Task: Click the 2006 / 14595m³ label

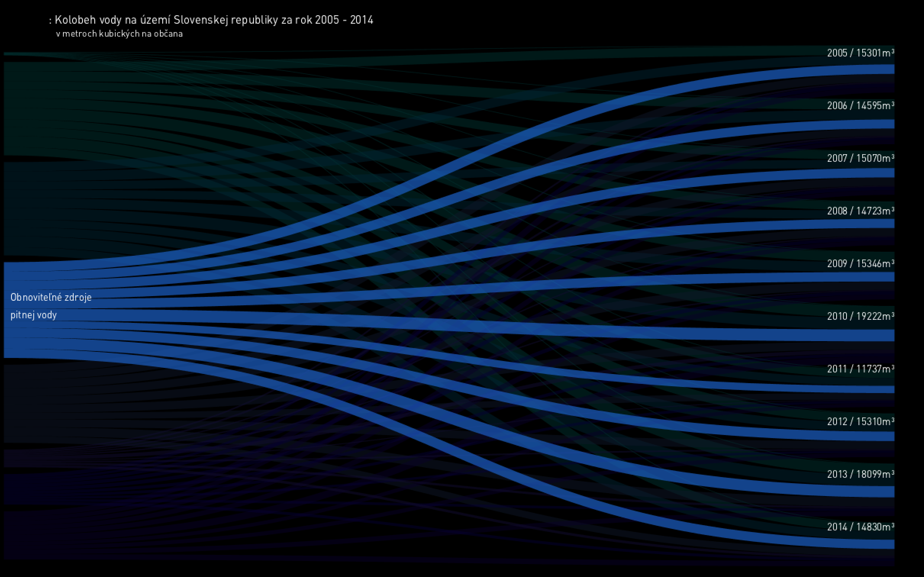Action: tap(860, 106)
